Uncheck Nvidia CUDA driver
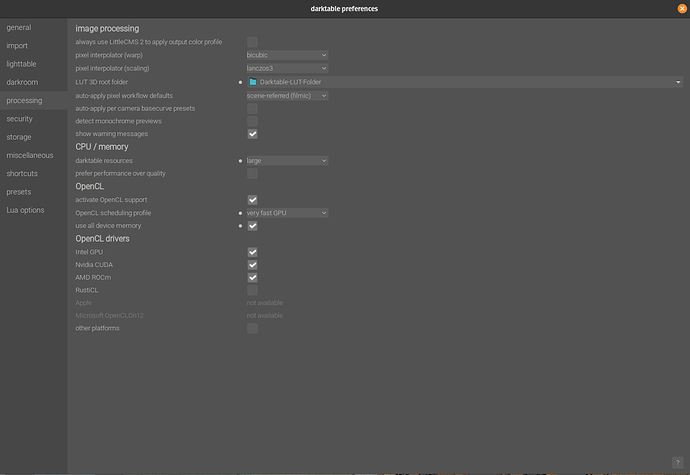690x475 pixels. click(252, 265)
